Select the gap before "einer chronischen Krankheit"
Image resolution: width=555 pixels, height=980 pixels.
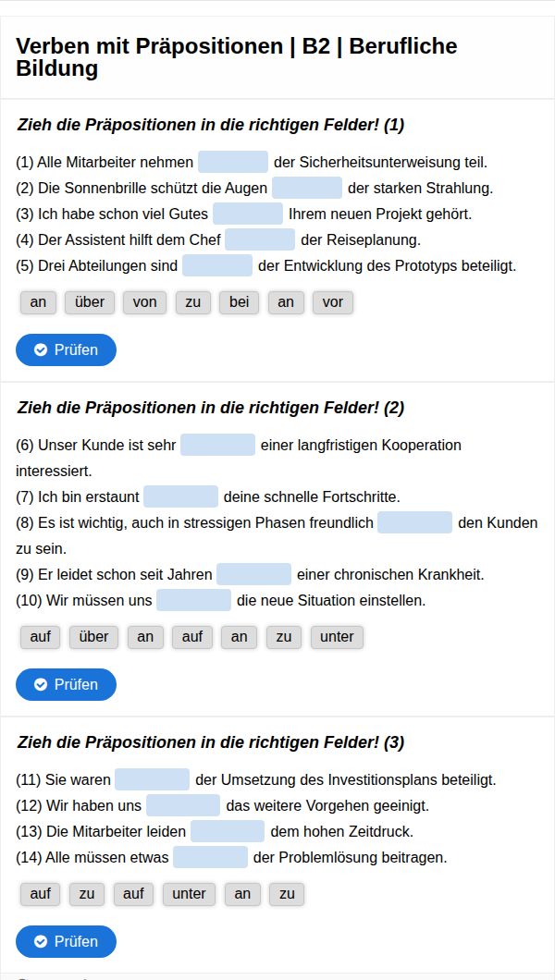[253, 575]
